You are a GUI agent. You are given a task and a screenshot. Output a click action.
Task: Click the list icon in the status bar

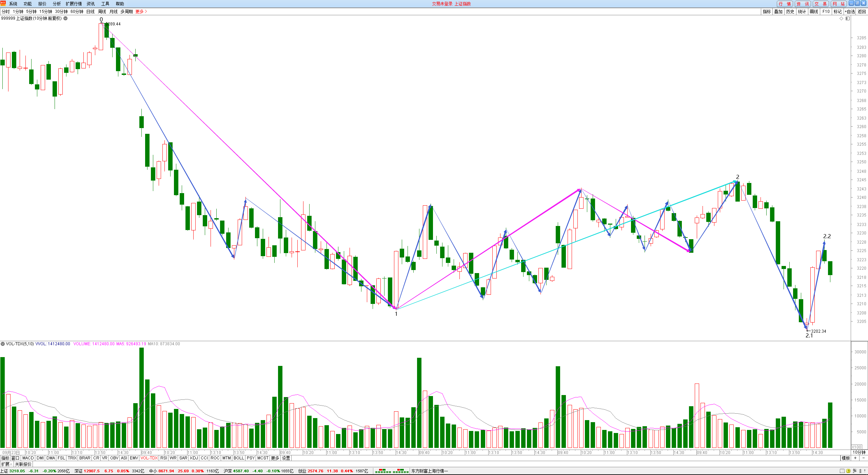pyautogui.click(x=842, y=471)
